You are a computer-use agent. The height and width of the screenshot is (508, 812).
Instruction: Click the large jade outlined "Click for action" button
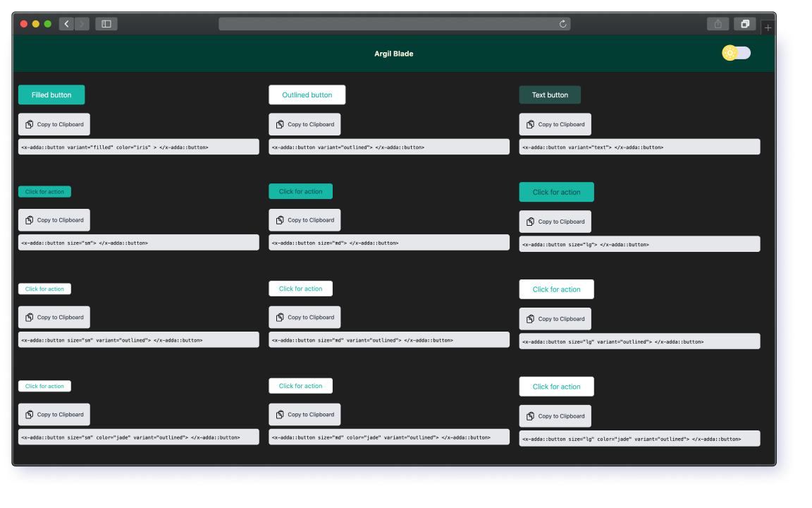[x=557, y=387]
